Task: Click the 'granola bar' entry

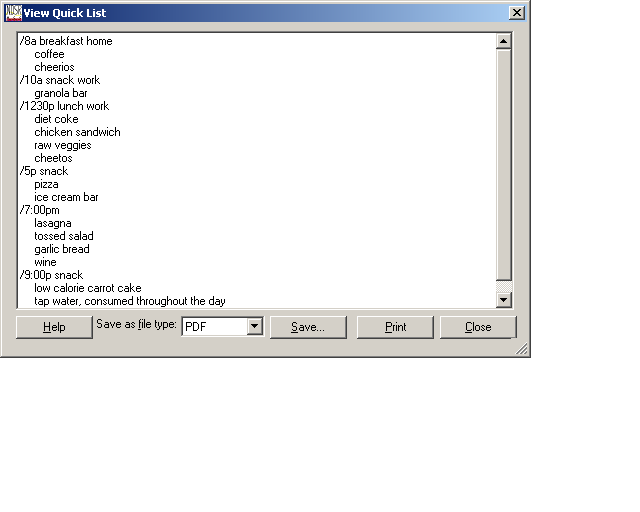Action: (61, 93)
